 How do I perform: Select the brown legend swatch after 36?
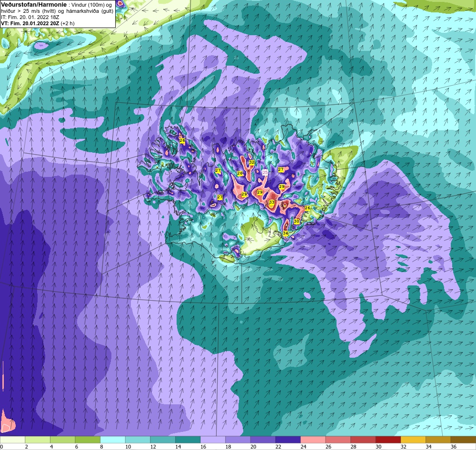click(x=463, y=440)
